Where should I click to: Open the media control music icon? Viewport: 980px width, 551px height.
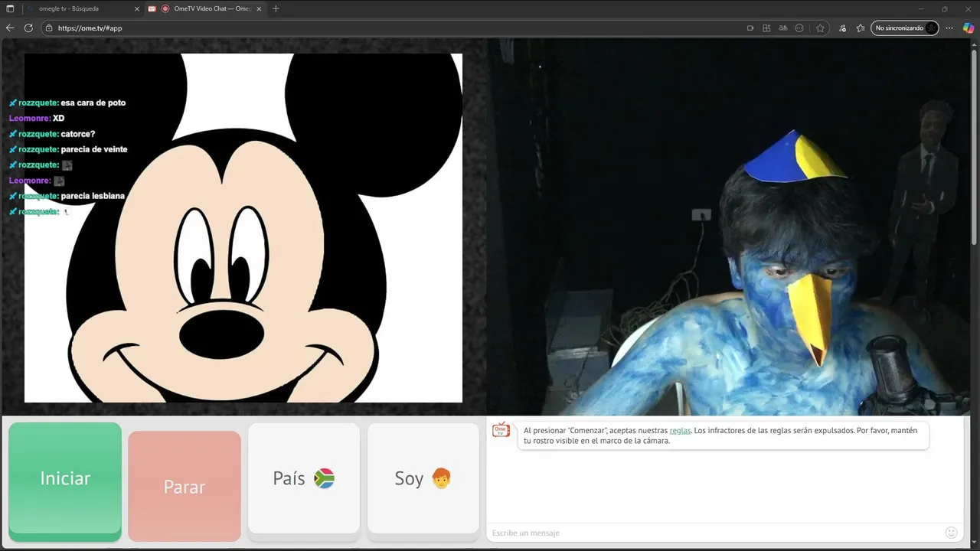[842, 28]
